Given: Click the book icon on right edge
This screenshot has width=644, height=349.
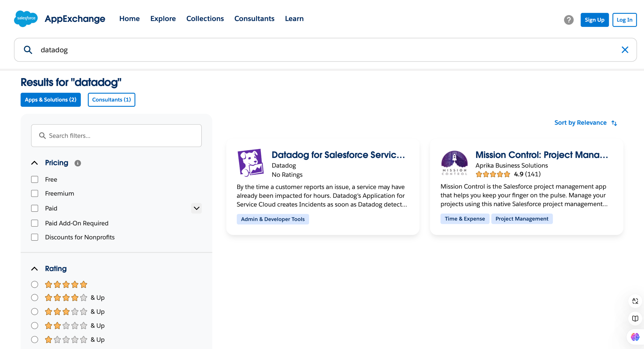Looking at the screenshot, I should 635,319.
